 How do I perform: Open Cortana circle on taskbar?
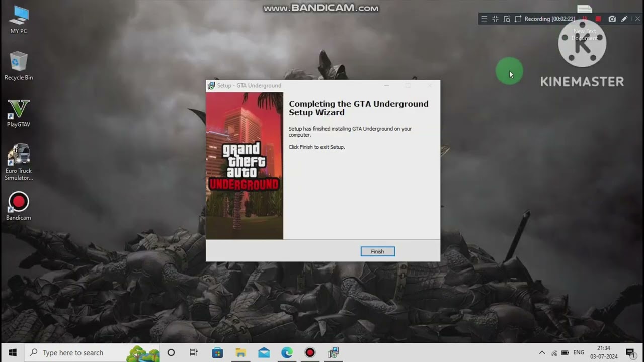tap(171, 352)
